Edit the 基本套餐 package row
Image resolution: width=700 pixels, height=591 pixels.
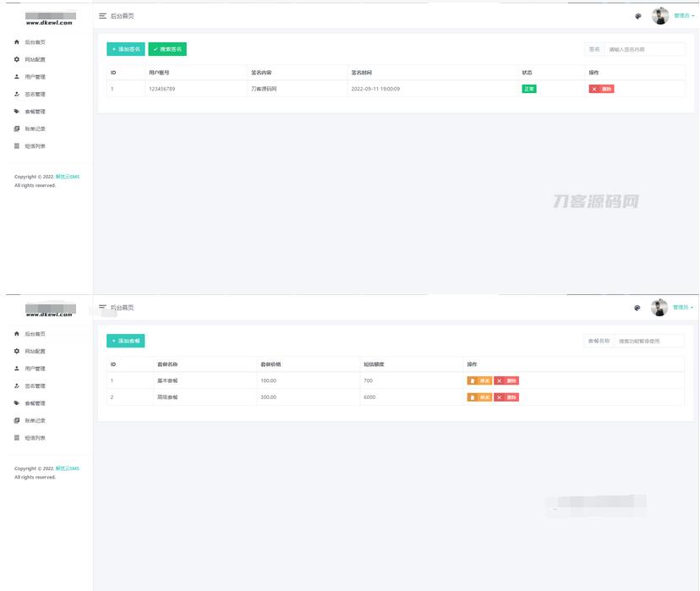[479, 380]
